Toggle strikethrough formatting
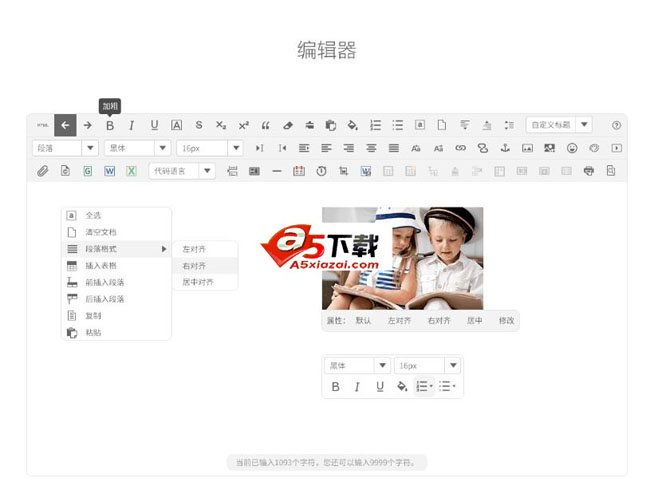Viewport: 650px width, 502px height. tap(199, 125)
